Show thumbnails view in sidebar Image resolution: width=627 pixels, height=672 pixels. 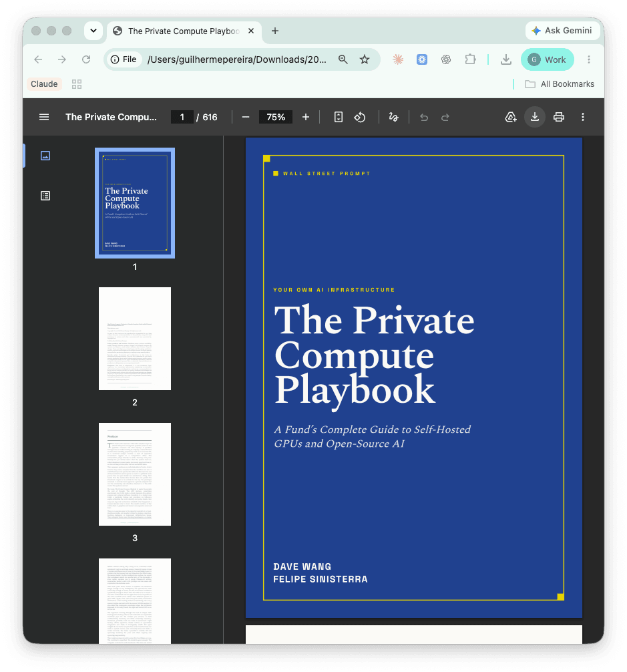pyautogui.click(x=45, y=156)
